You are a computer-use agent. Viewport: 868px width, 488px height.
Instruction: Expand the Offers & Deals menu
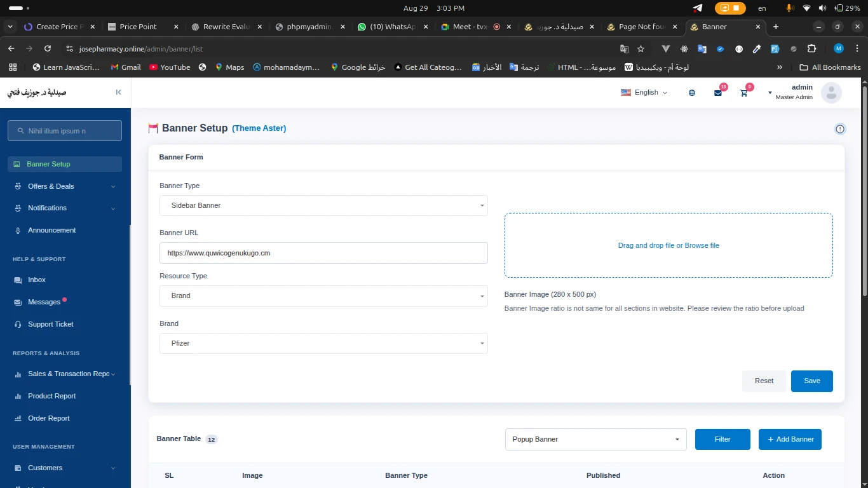click(64, 186)
